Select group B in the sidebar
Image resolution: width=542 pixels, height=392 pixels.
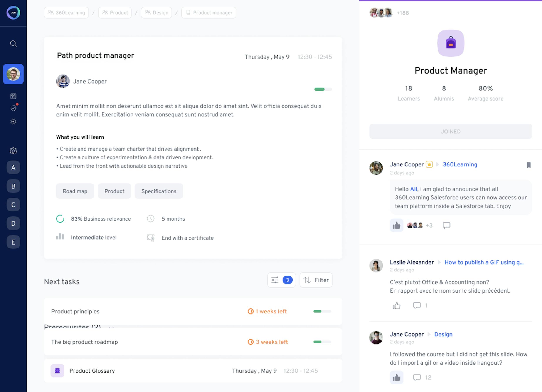pyautogui.click(x=13, y=186)
